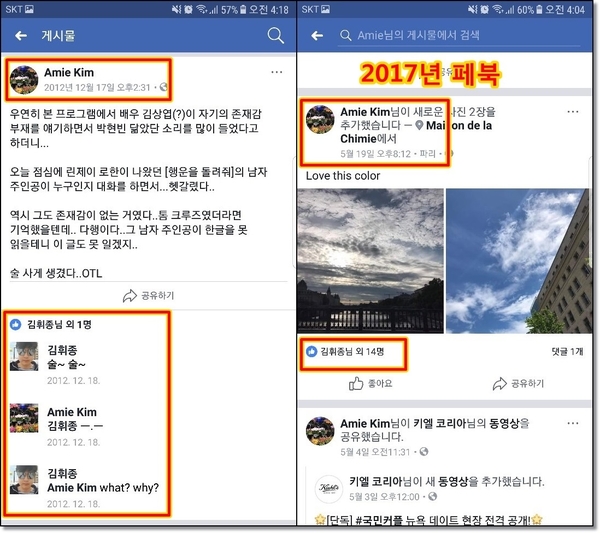Open three-dot menu of 'Love this color' post
This screenshot has width=600, height=533.
(x=572, y=112)
